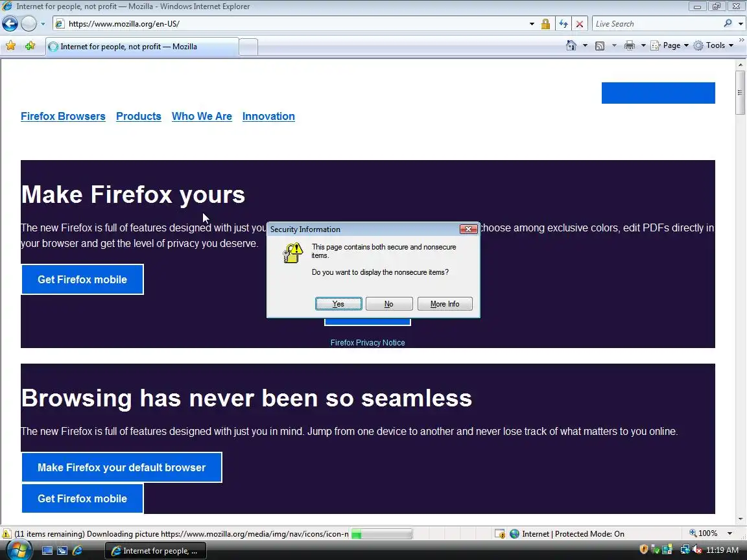Click the Live Search magnifier icon
Viewport: 747px width, 560px height.
pyautogui.click(x=728, y=23)
